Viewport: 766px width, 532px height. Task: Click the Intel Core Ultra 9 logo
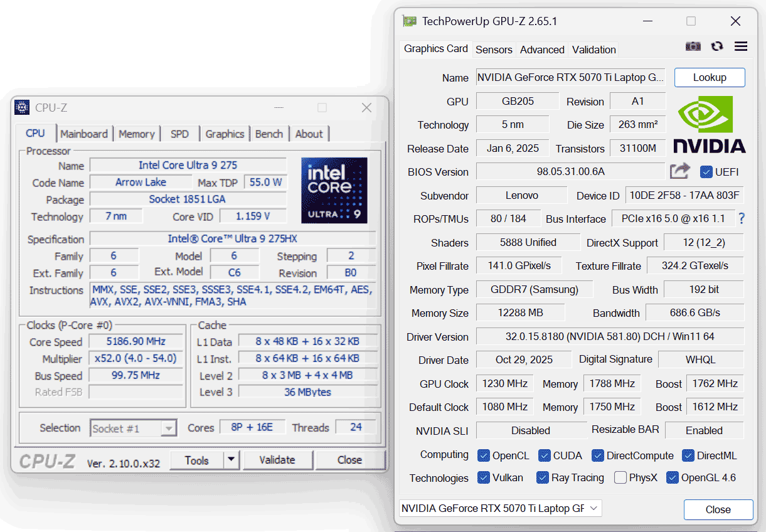tap(334, 189)
